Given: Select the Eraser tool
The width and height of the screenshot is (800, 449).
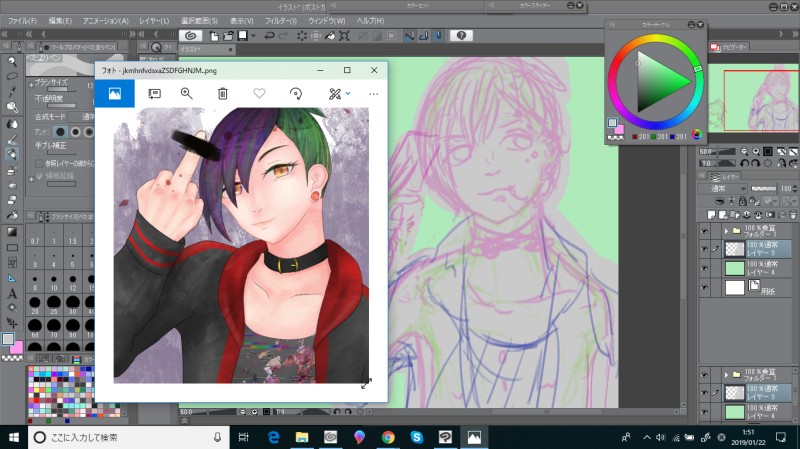Looking at the screenshot, I should click(12, 200).
